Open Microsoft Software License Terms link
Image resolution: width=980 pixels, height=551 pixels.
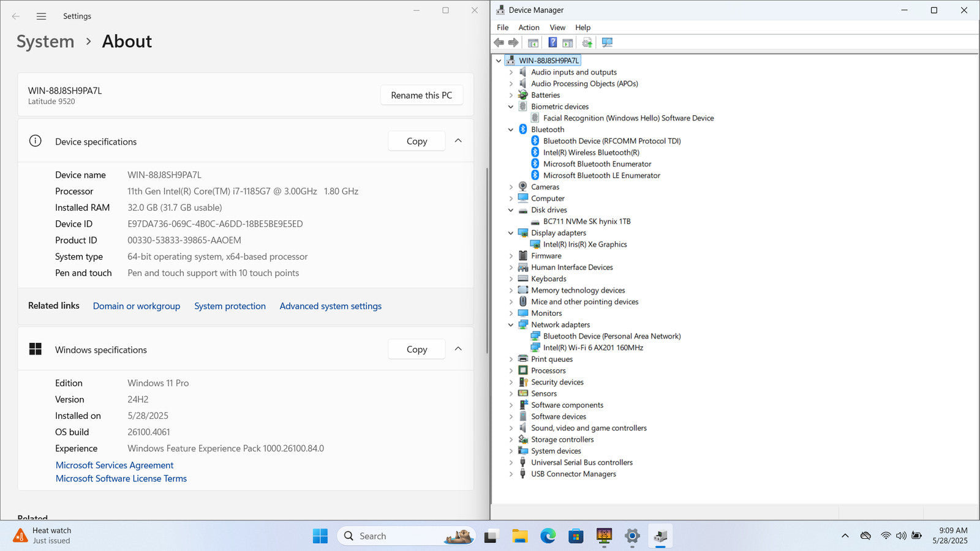[121, 479]
